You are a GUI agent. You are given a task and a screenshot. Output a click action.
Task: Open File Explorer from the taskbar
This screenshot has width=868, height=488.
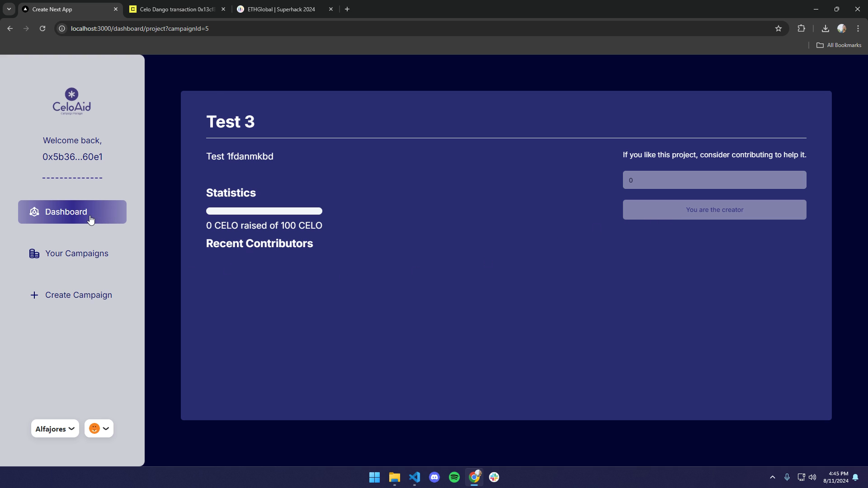394,477
